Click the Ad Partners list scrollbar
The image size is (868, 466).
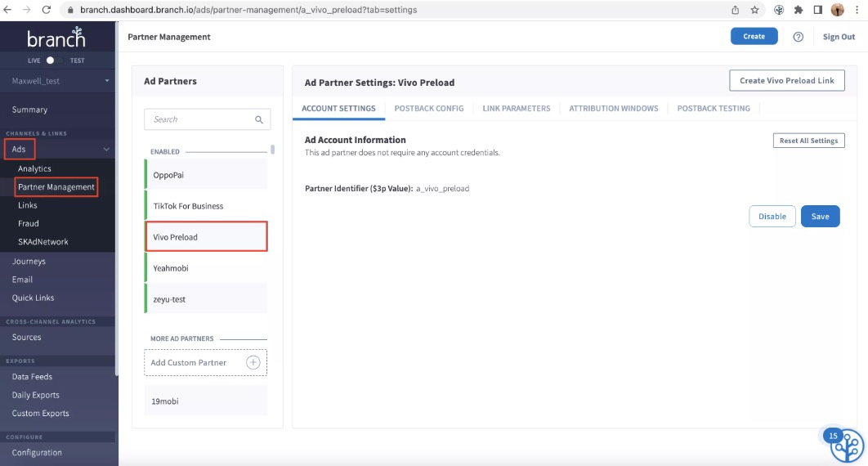272,150
